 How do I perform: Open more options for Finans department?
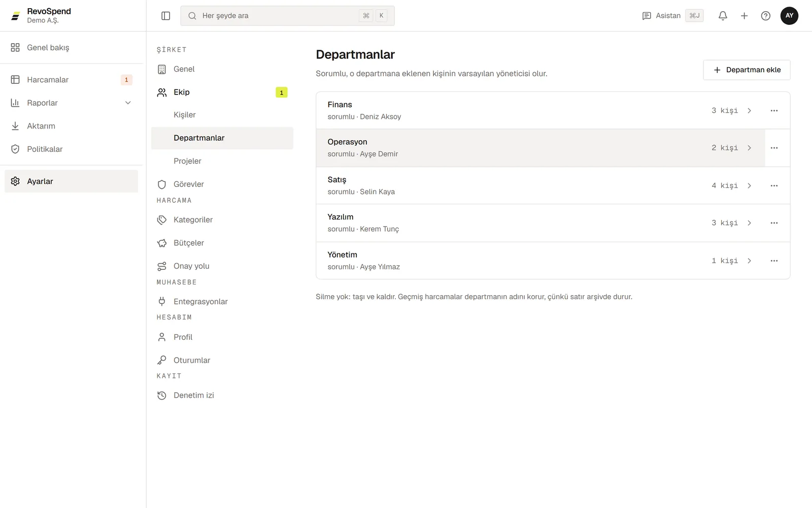774,111
